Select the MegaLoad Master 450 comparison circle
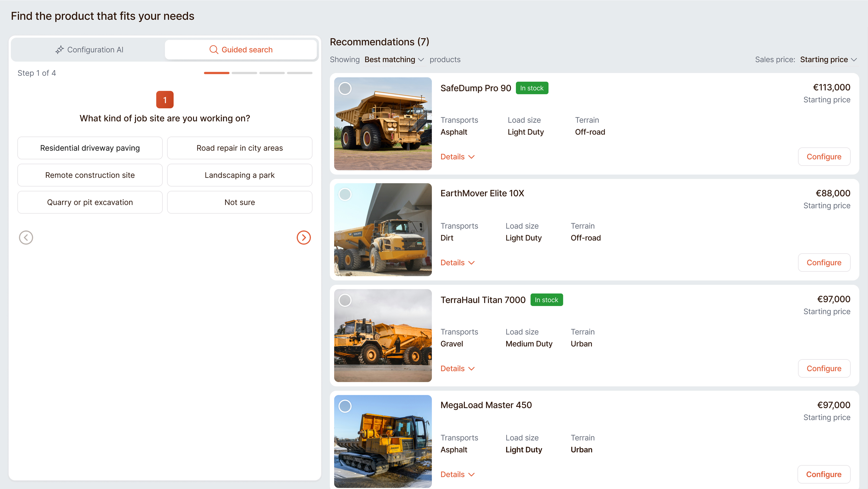Viewport: 868px width, 489px height. (345, 406)
